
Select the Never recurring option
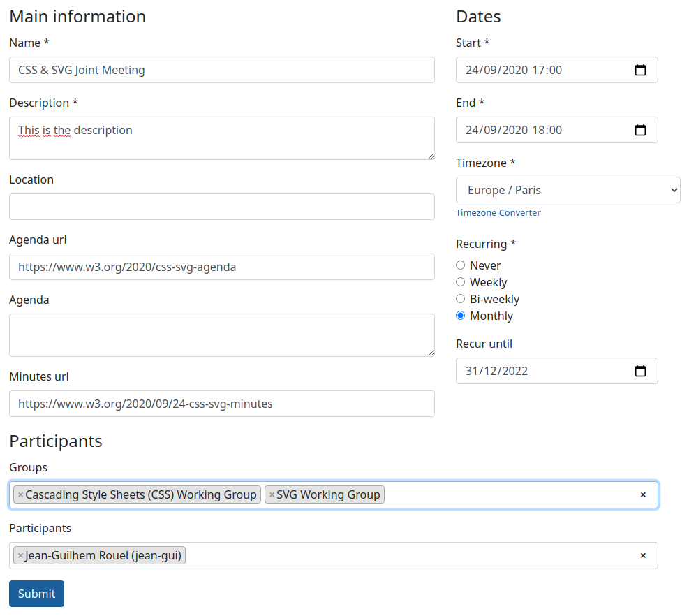pos(461,265)
